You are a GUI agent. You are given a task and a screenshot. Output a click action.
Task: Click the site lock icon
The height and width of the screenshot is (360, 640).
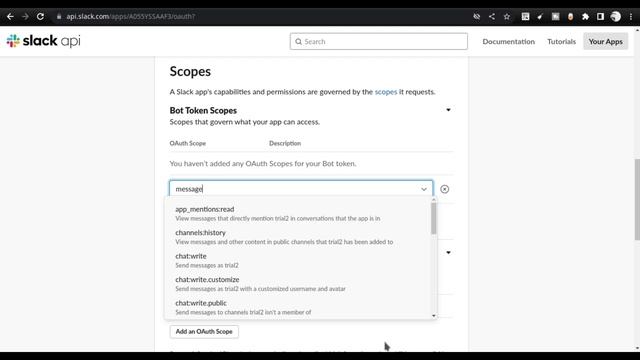pyautogui.click(x=59, y=16)
